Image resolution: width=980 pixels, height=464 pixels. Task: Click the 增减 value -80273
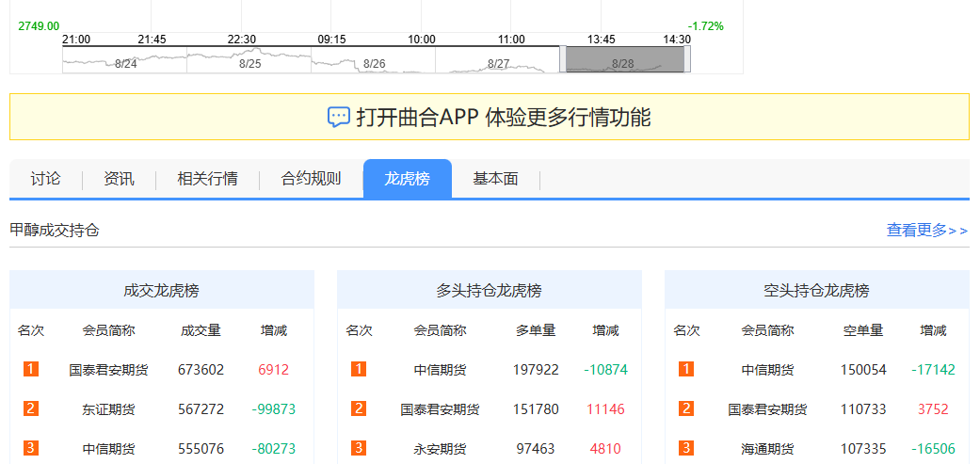274,449
